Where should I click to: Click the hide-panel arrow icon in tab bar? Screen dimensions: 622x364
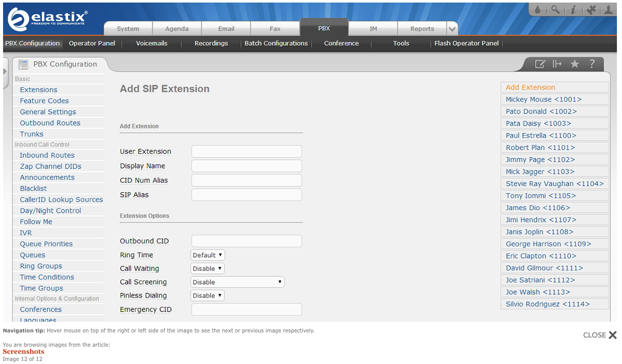[557, 64]
